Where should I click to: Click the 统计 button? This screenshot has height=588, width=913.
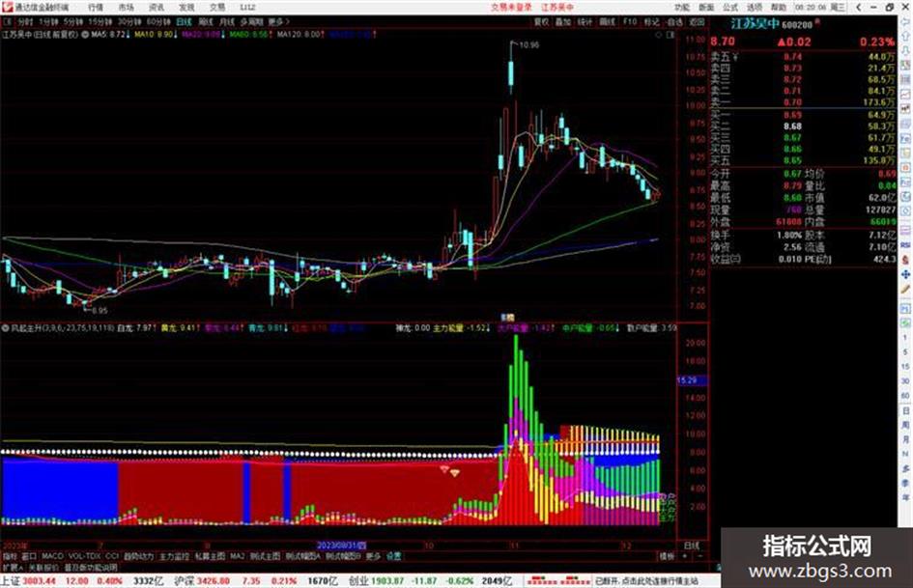click(585, 21)
